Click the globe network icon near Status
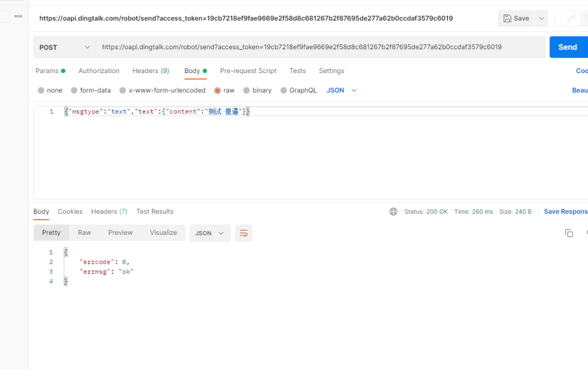The height and width of the screenshot is (369, 588). coord(394,211)
